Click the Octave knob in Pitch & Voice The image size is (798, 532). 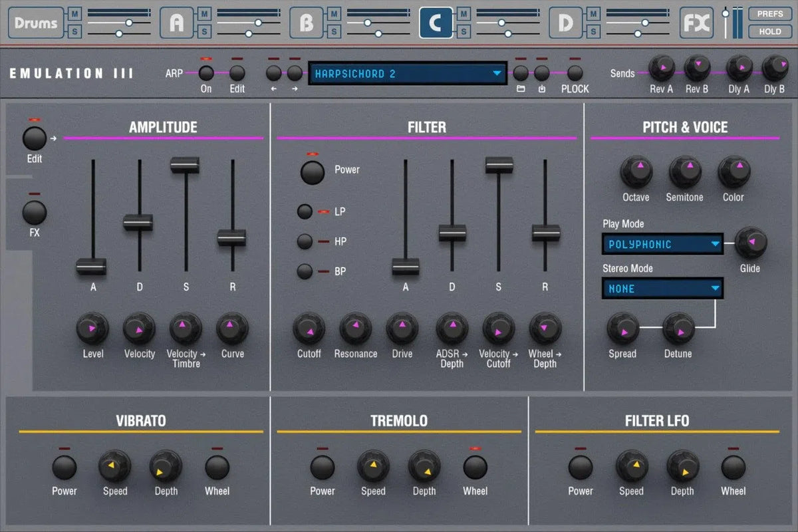coord(636,172)
